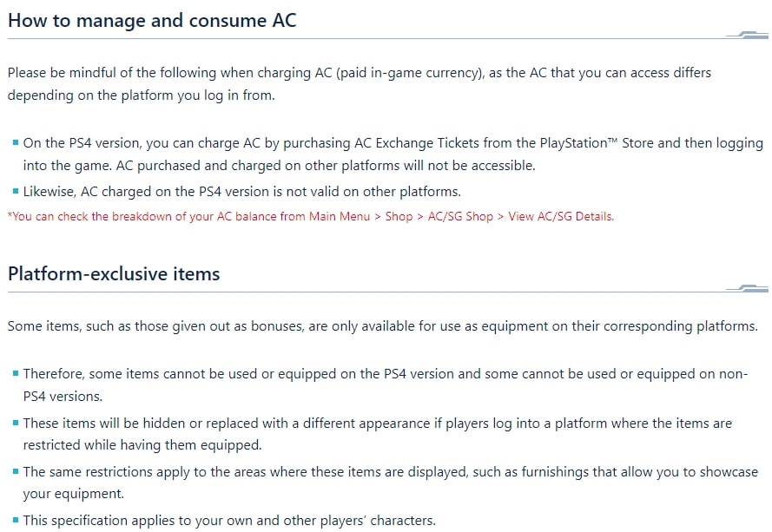Click the bullet before 'The same restrictions apply'
772x532 pixels.
tap(16, 471)
